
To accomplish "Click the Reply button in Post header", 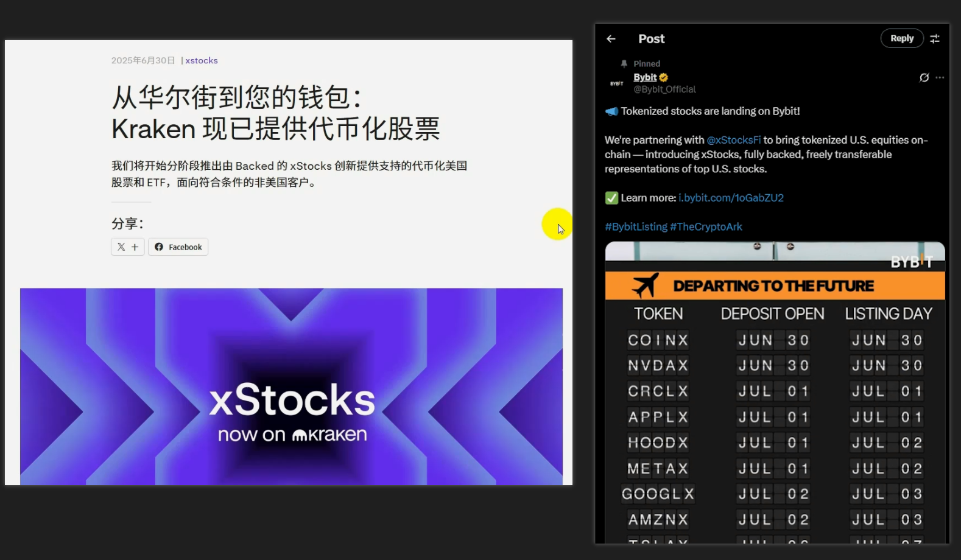I will [902, 38].
